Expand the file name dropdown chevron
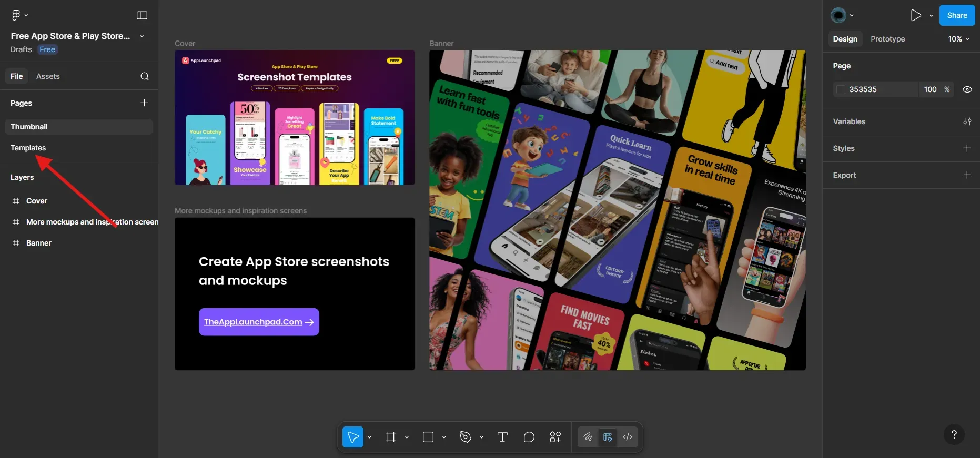 pos(142,36)
